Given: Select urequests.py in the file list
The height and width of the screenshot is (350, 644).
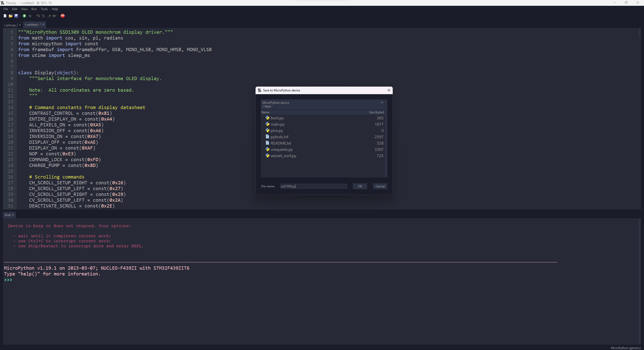Looking at the screenshot, I should [x=323, y=149].
